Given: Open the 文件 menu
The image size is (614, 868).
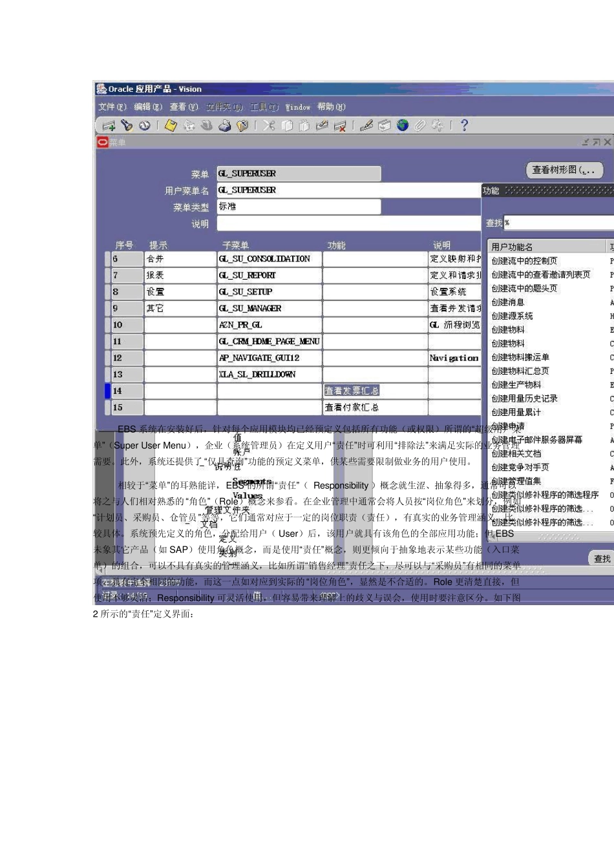Looking at the screenshot, I should coord(112,107).
